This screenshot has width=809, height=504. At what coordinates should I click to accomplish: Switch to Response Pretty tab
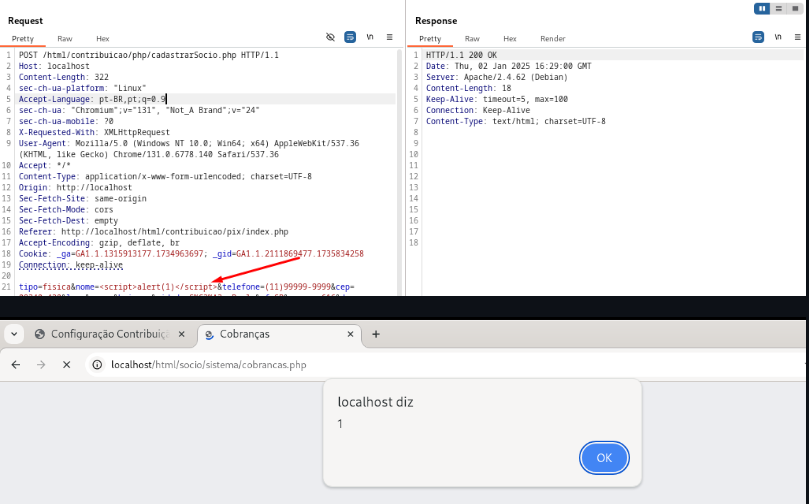pos(430,39)
